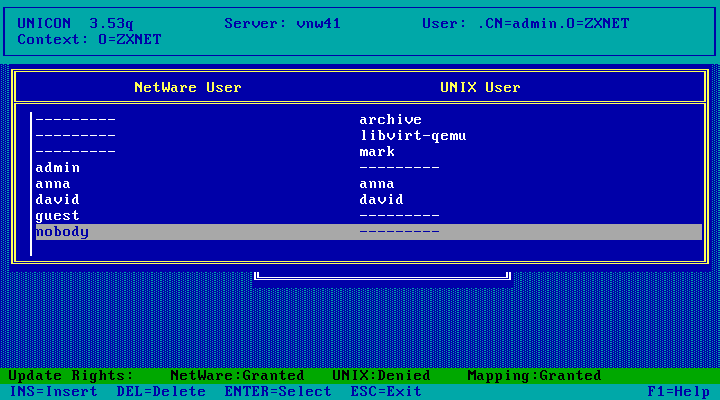Click the UNIX User column header
Screen dimensions: 720x400
tap(480, 87)
